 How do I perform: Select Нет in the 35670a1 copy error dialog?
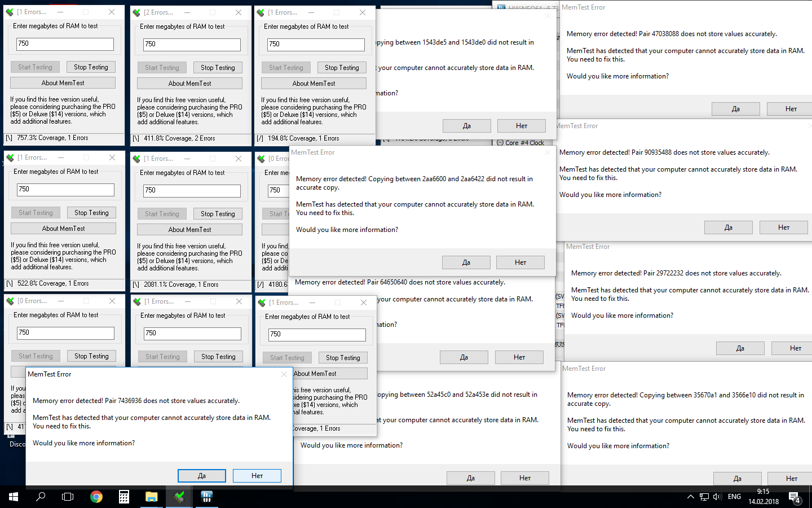coord(790,479)
